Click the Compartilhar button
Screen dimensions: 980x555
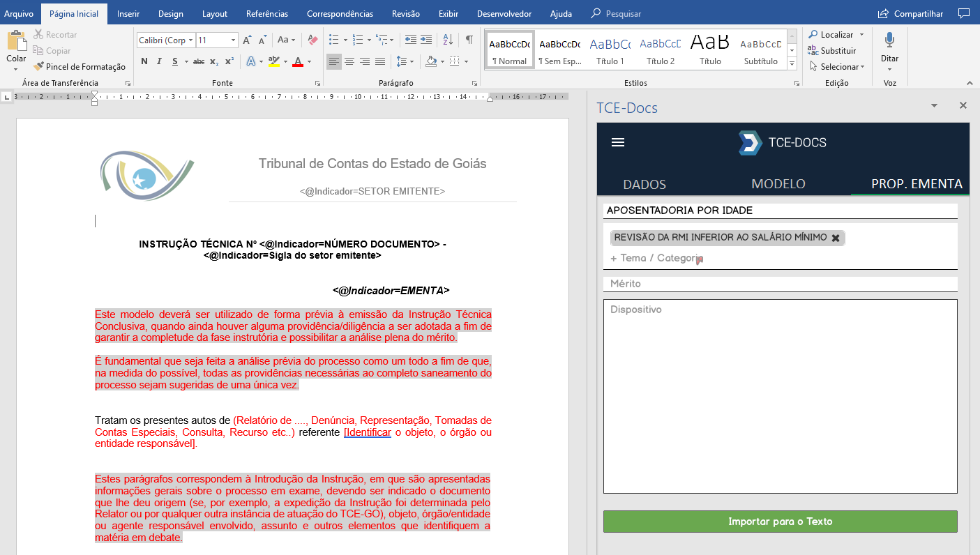pyautogui.click(x=910, y=13)
